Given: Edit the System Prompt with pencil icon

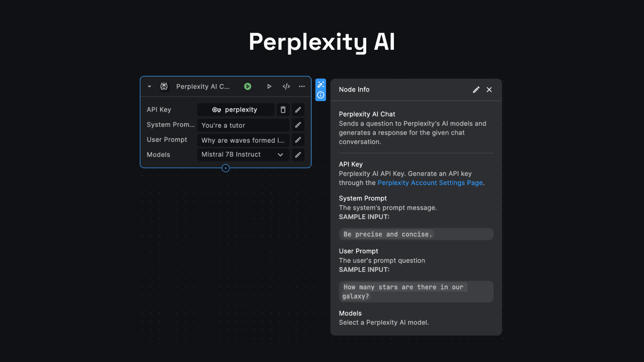Looking at the screenshot, I should (x=298, y=125).
